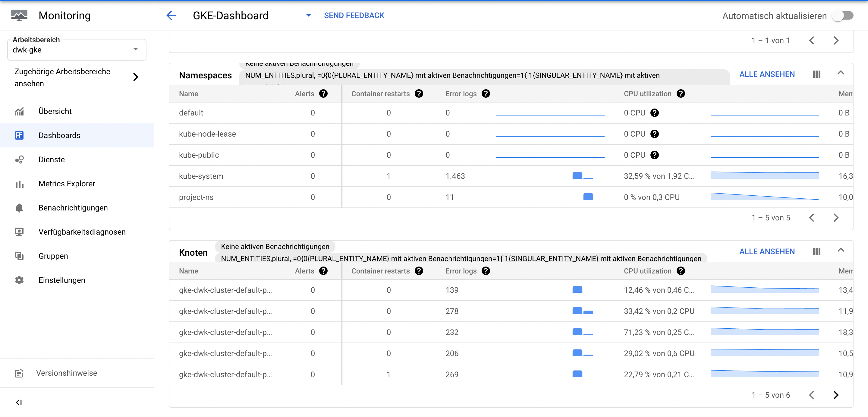
Task: Open Metrics Explorer in sidebar
Action: tap(67, 184)
